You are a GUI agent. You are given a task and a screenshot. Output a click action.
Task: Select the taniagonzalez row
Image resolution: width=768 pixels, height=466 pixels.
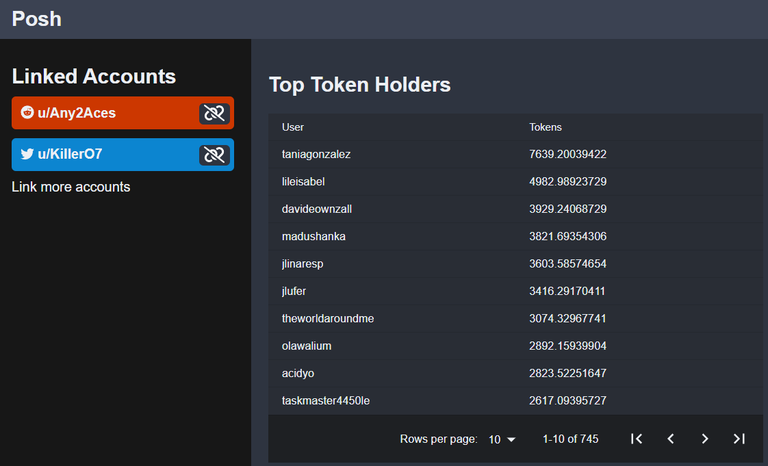[x=515, y=154]
